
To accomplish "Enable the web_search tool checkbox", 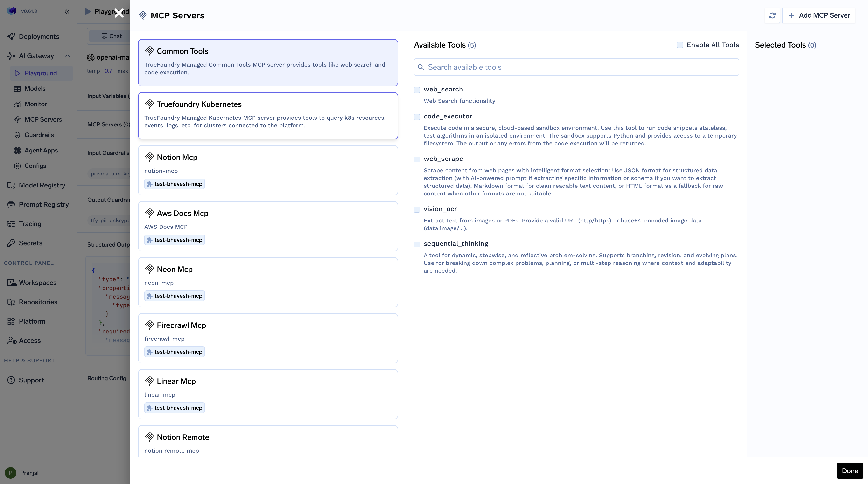I will coord(417,90).
